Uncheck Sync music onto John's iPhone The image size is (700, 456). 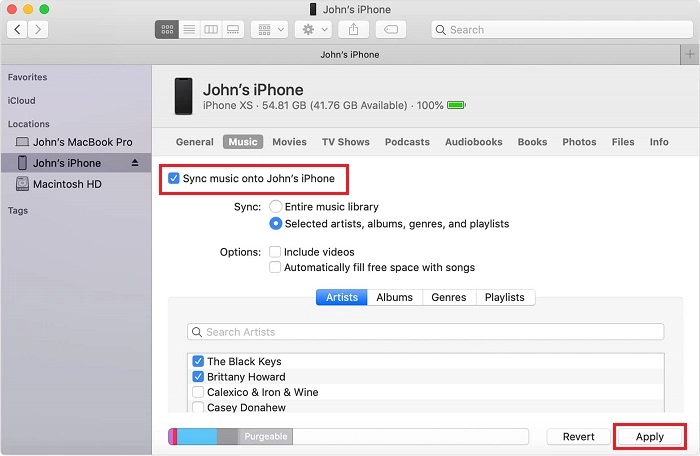tap(175, 179)
